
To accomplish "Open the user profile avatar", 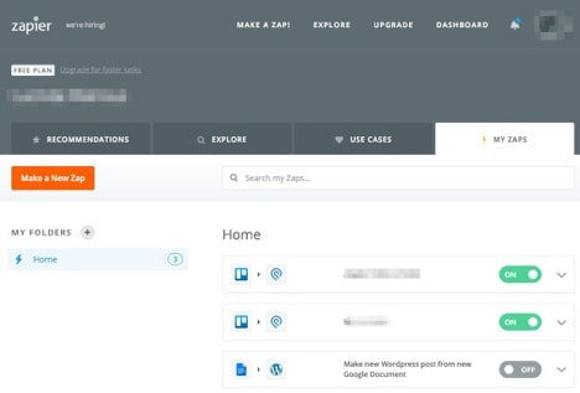I will point(553,25).
